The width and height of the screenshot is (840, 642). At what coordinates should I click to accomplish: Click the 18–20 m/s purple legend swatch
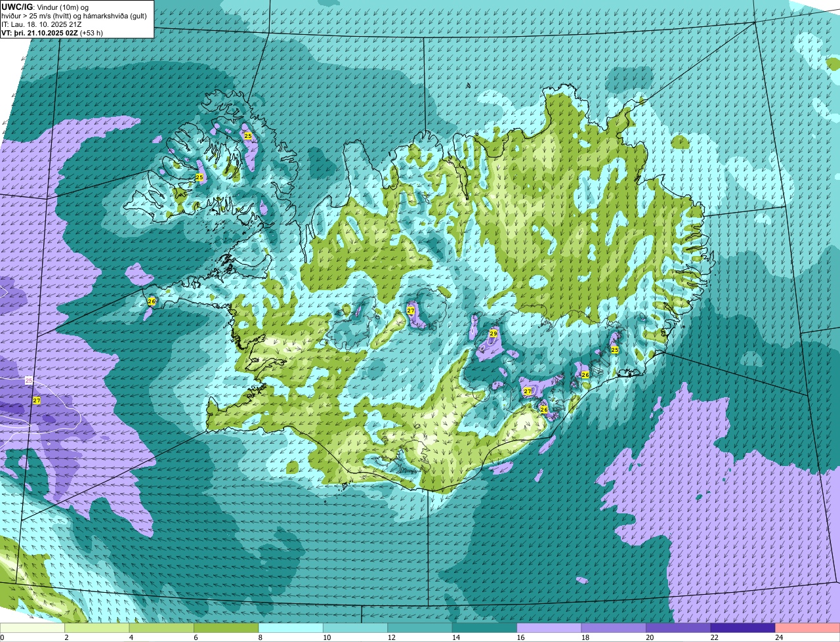[614, 628]
